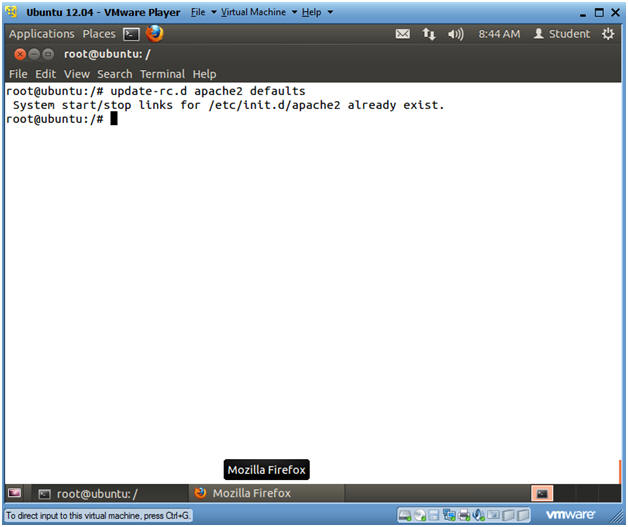Open the sound volume indicator

(455, 34)
